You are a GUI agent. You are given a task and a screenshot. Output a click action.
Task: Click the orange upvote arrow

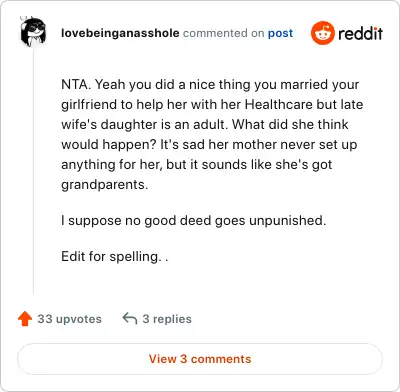[x=25, y=319]
